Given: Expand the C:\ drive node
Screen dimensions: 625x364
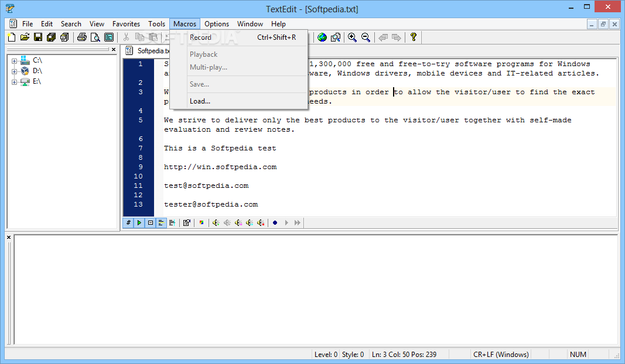Looking at the screenshot, I should tap(14, 61).
